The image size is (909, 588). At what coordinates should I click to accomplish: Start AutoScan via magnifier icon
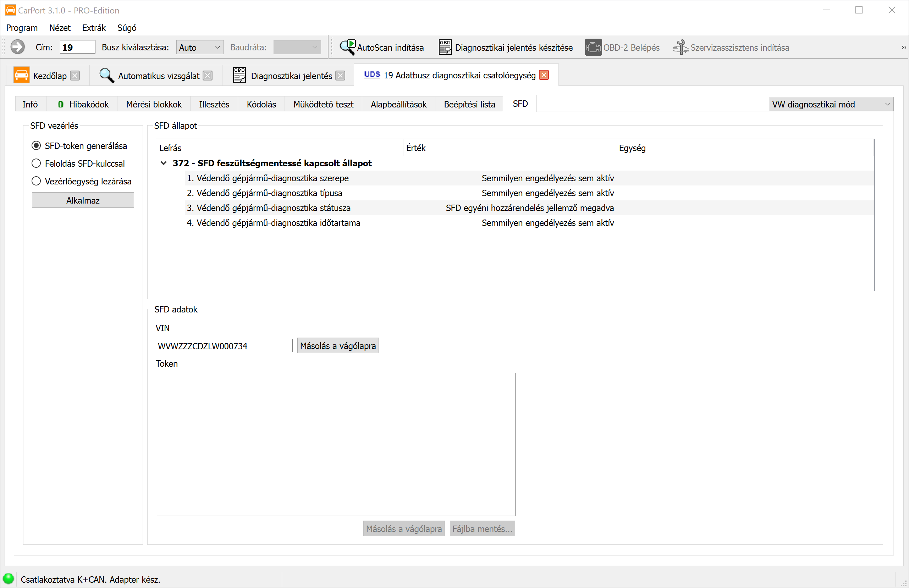pos(348,48)
